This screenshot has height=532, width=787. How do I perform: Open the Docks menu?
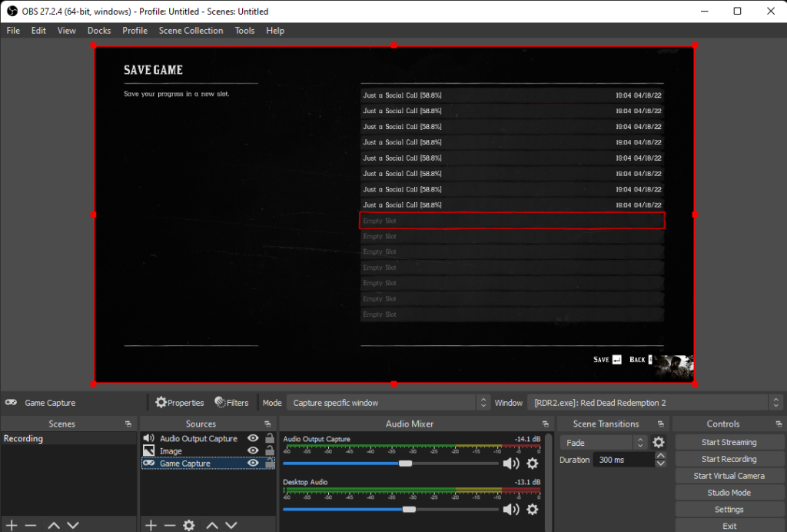click(99, 31)
